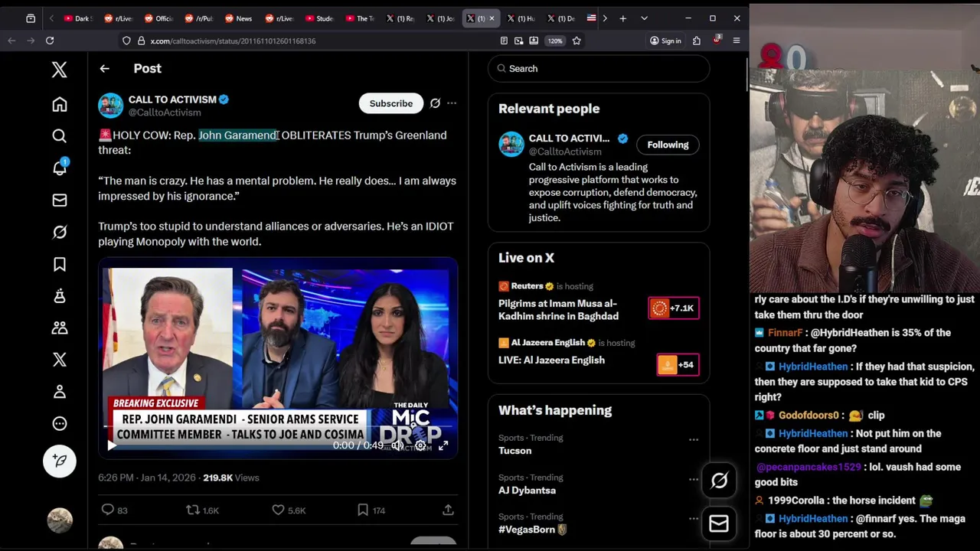980x551 pixels.
Task: Open 120% zoom level indicator
Action: [x=555, y=41]
